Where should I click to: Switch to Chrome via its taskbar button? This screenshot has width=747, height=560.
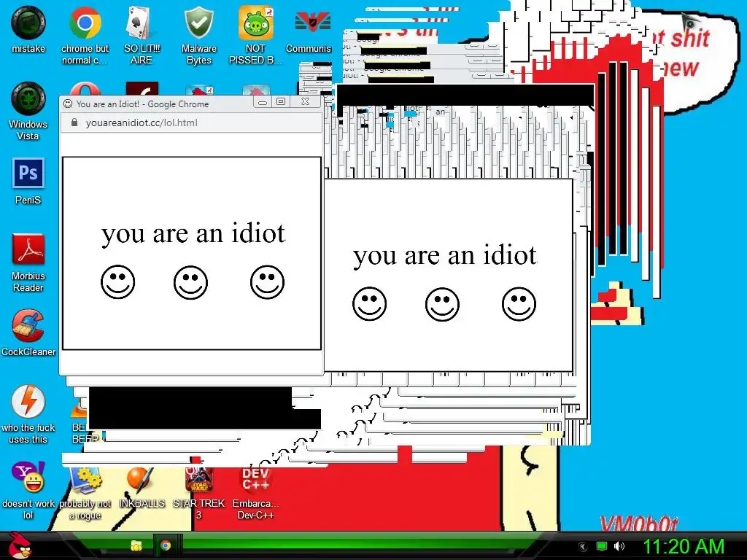(166, 545)
